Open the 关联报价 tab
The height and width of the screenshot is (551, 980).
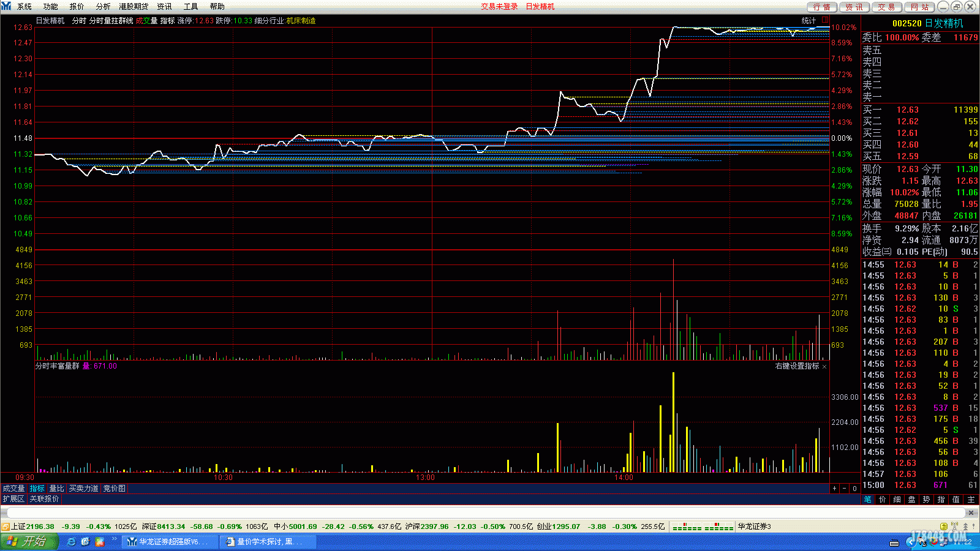click(x=45, y=499)
